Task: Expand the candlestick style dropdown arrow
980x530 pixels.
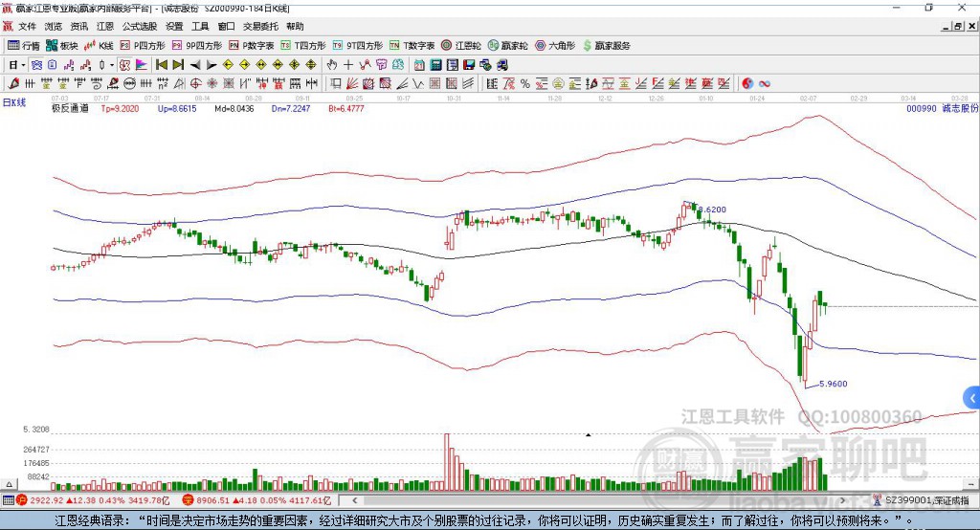Action: tap(112, 65)
